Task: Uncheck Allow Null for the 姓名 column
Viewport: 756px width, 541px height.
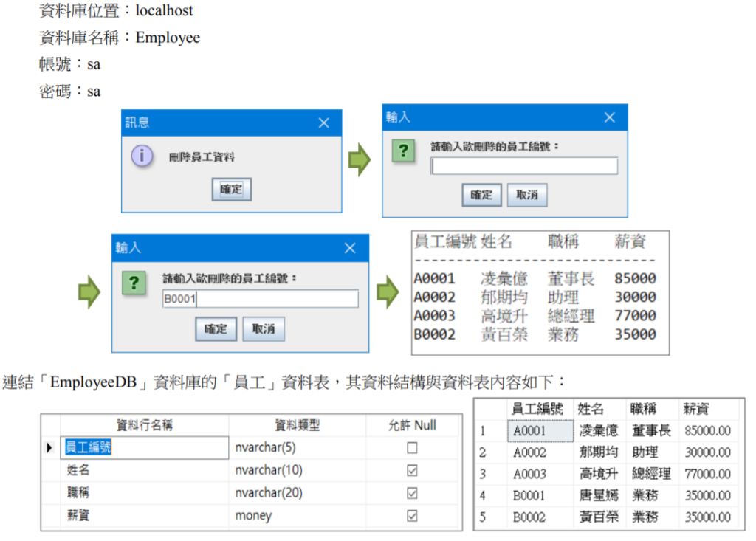Action: pos(412,470)
